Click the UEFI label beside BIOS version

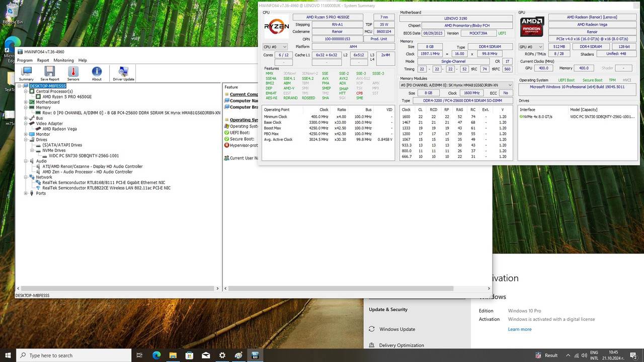[502, 33]
